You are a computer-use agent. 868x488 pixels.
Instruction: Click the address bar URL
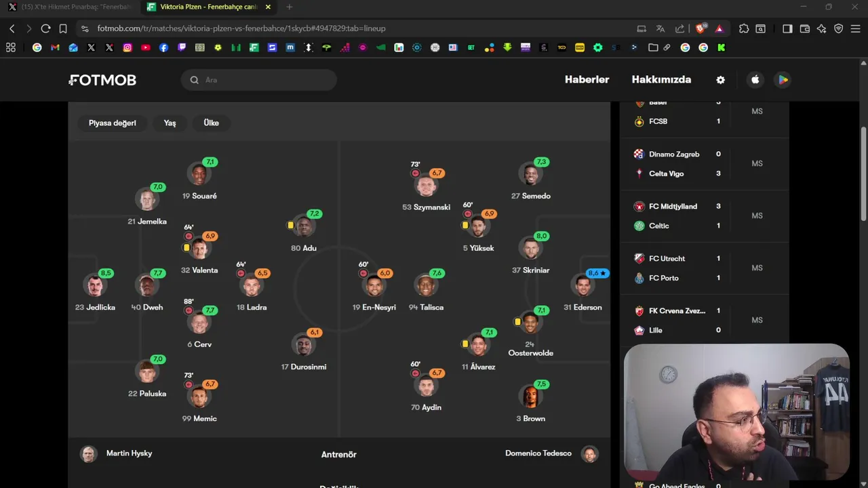(x=241, y=28)
